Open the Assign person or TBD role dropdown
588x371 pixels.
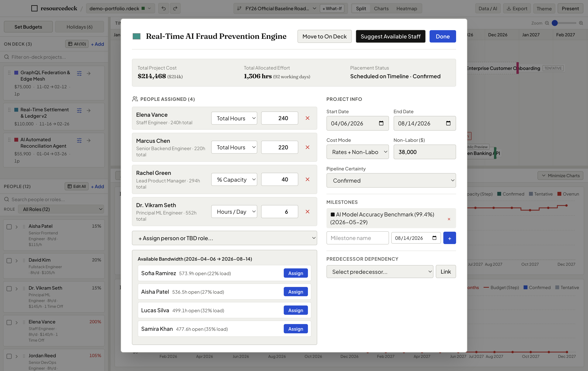[x=224, y=238]
